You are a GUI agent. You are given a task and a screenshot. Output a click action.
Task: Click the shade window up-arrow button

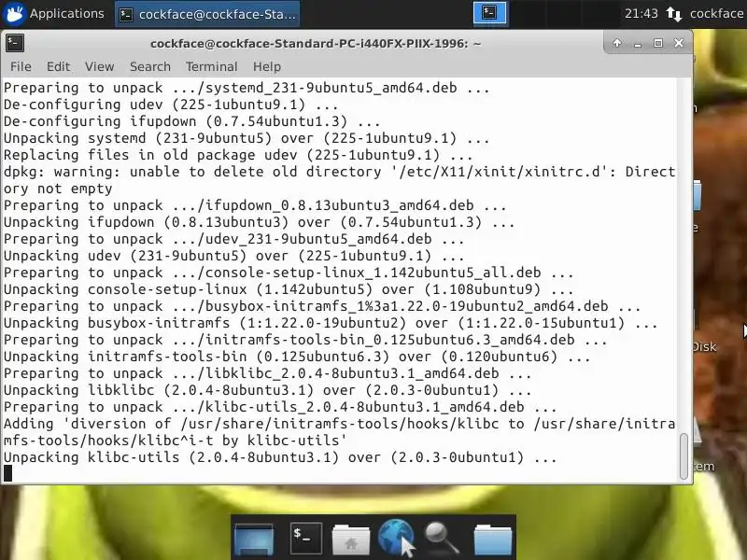click(617, 43)
